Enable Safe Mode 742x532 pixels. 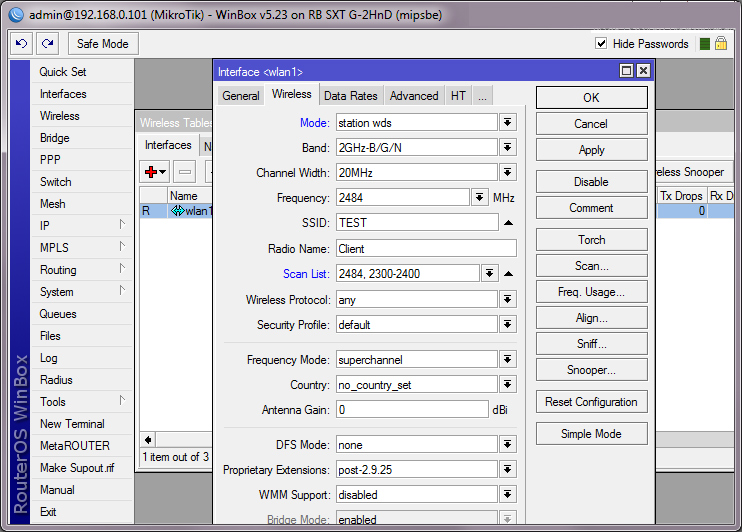point(103,44)
